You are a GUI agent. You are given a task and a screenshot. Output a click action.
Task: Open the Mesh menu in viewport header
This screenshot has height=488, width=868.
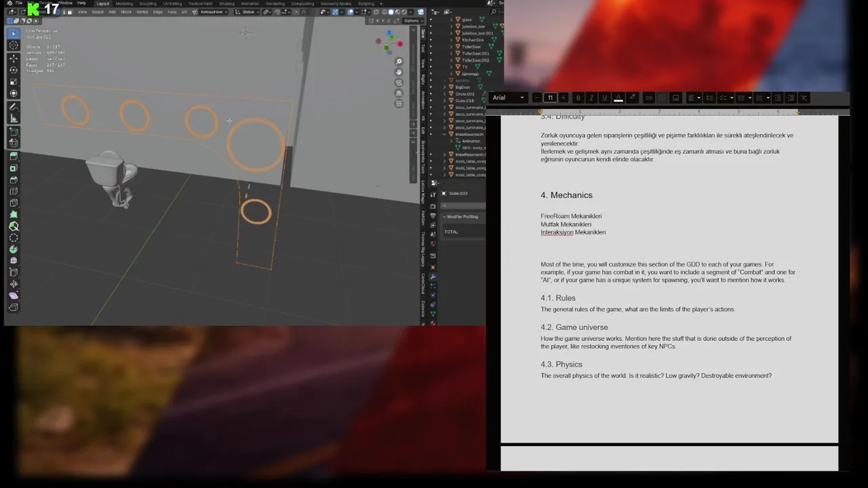126,12
